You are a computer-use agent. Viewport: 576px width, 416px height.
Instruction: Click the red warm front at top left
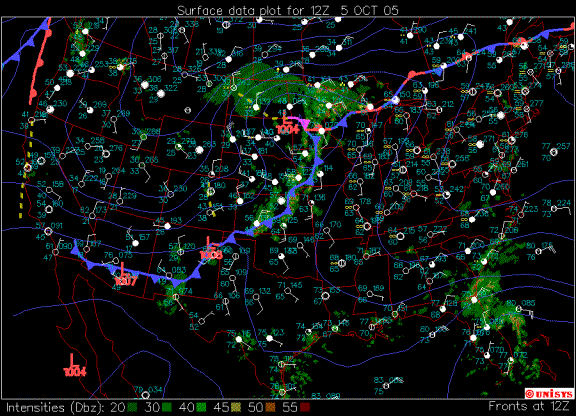click(x=40, y=62)
